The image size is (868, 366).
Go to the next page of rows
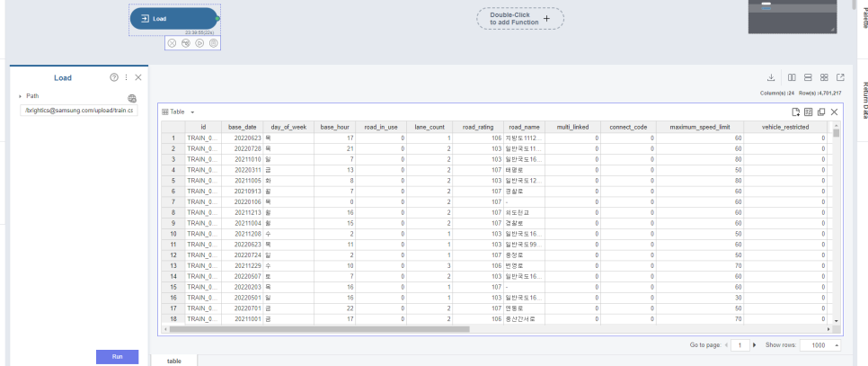click(754, 345)
